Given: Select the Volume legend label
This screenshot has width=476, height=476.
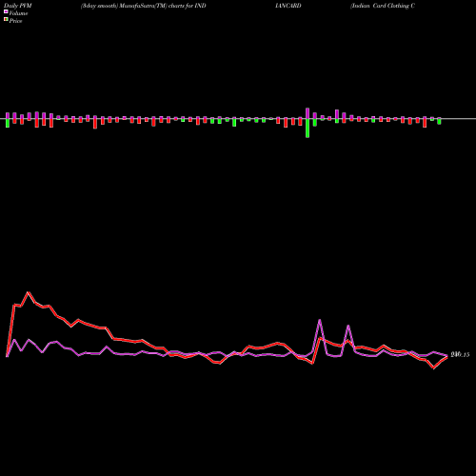Looking at the screenshot, I should (18, 13).
